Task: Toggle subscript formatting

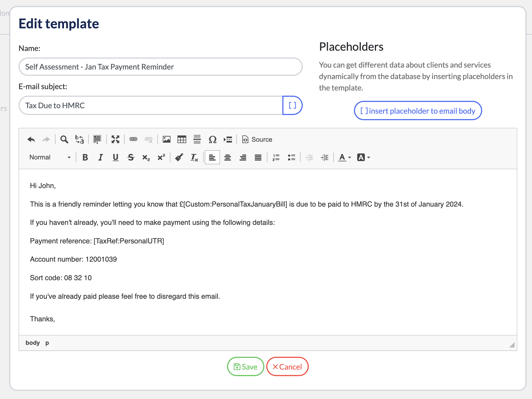Action: [x=146, y=157]
